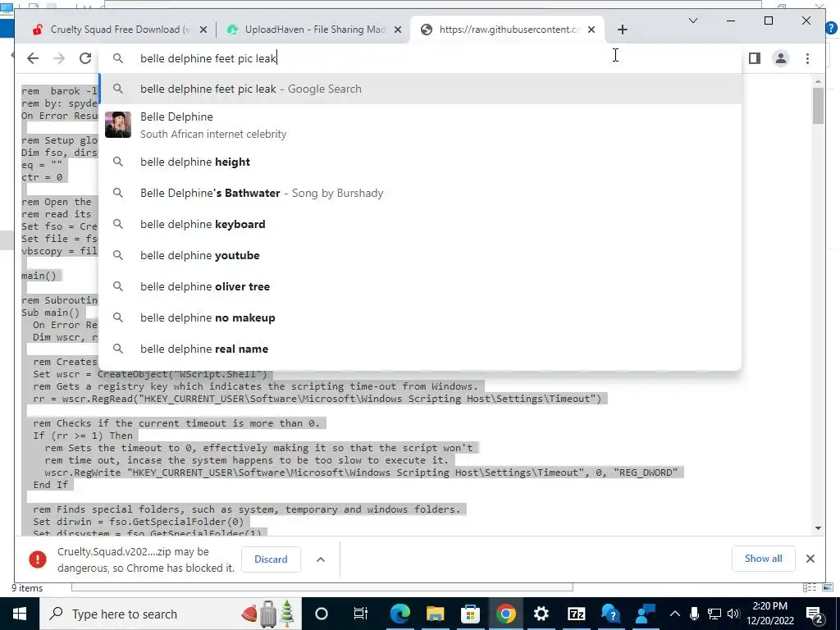
Task: Select the raw.githubusercontent.com tab
Action: pyautogui.click(x=507, y=30)
